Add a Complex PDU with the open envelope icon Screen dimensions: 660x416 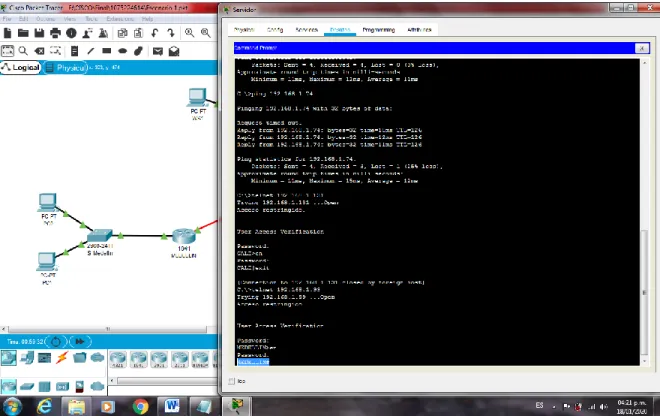174,51
